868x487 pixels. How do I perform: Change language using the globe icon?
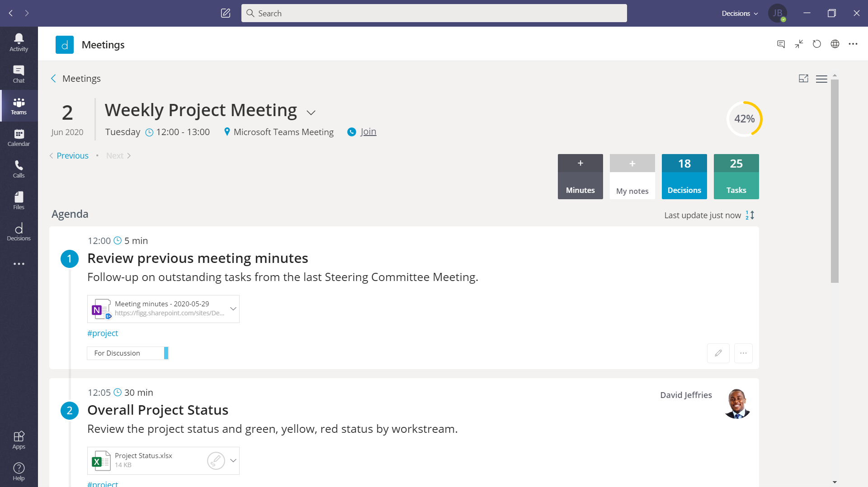click(x=835, y=44)
